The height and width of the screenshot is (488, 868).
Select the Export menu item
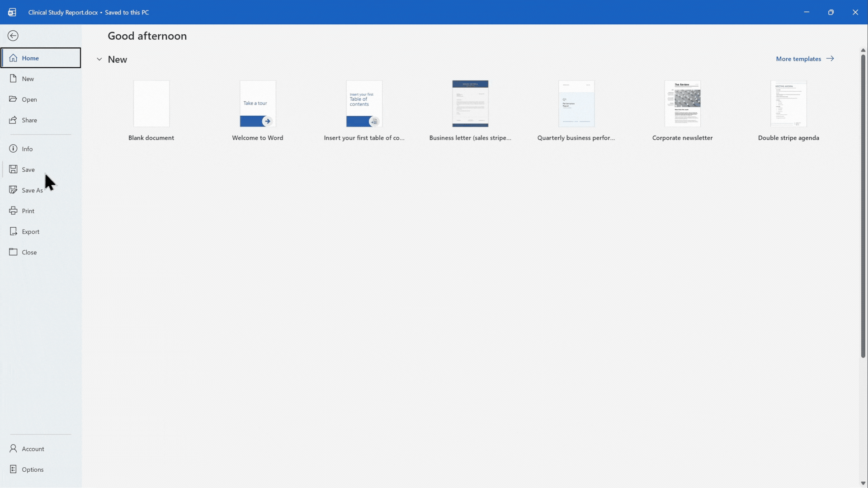[x=41, y=231]
